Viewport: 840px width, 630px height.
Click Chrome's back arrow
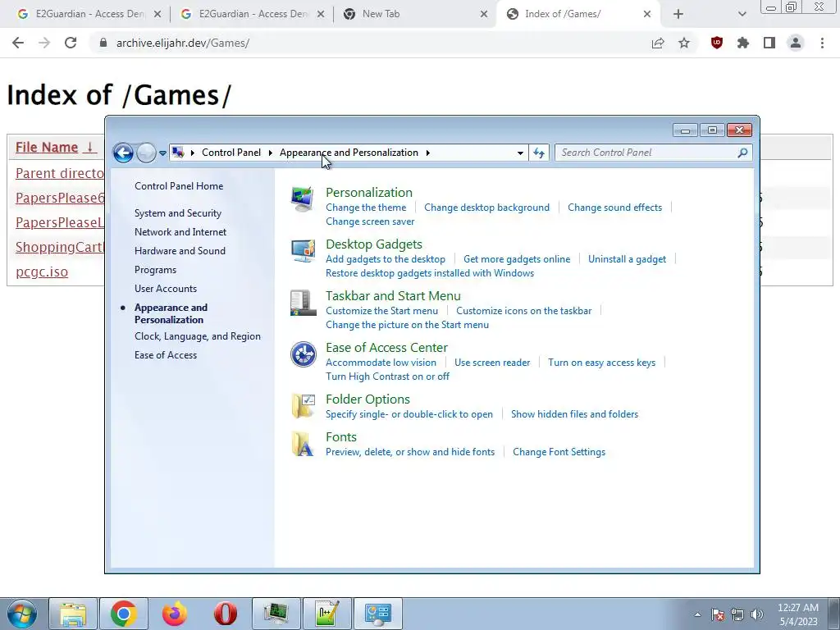pos(18,43)
